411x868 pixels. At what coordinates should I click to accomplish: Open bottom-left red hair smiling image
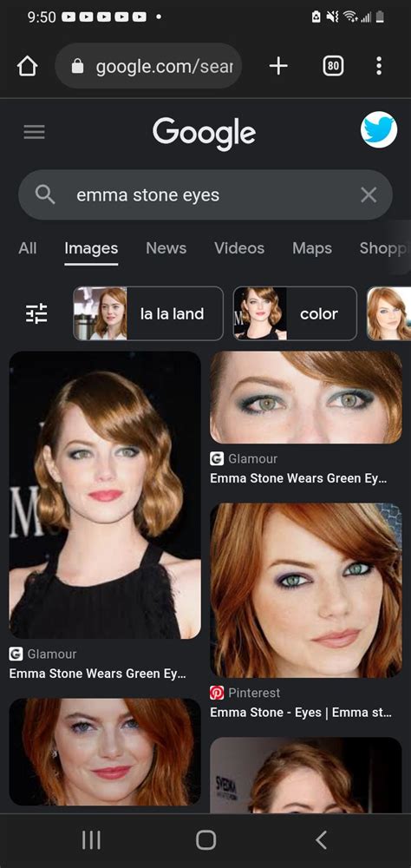[105, 752]
